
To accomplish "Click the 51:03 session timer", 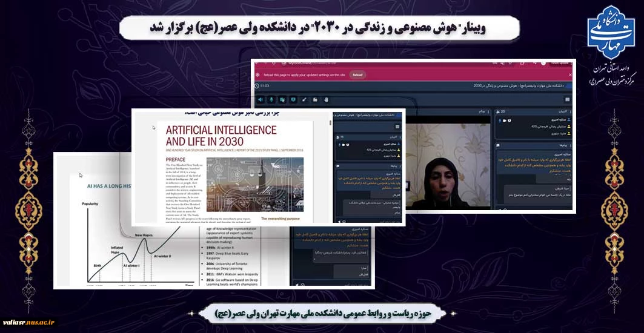I will [x=262, y=86].
